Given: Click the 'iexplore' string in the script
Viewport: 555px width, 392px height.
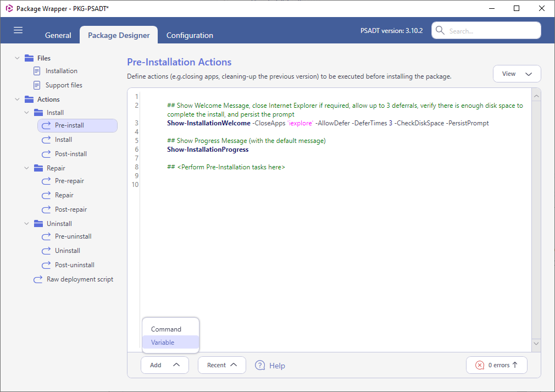Looking at the screenshot, I should pos(300,123).
